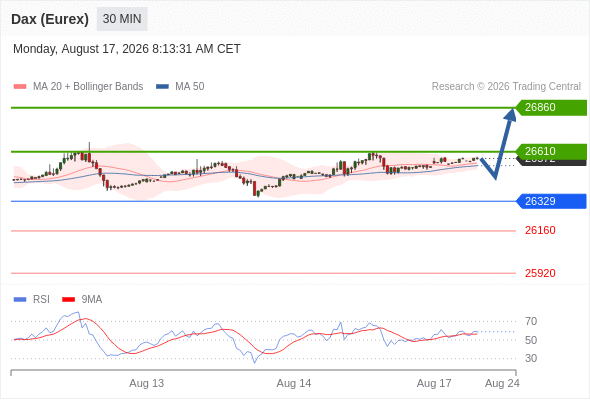Click the 26160 red support label

[x=540, y=230]
